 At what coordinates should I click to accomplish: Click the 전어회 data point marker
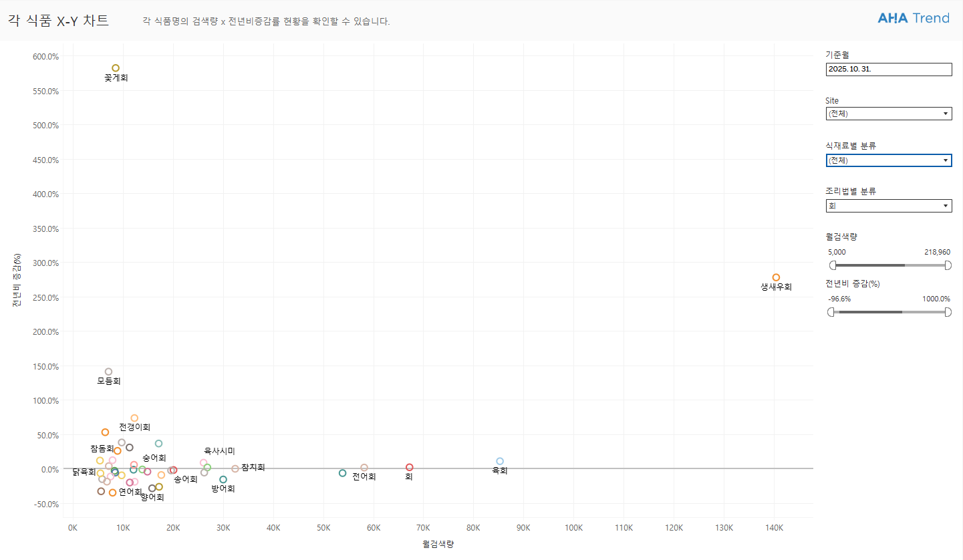tap(364, 468)
